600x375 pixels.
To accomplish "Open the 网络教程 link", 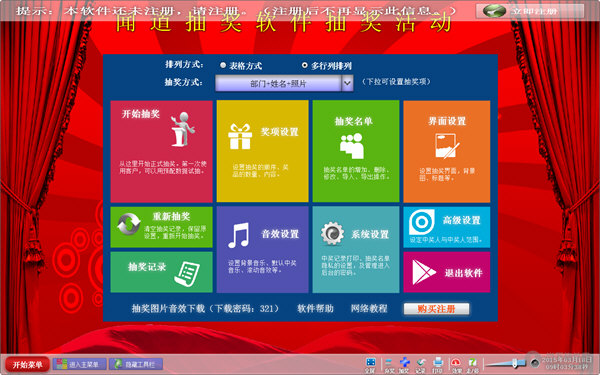I will click(369, 308).
